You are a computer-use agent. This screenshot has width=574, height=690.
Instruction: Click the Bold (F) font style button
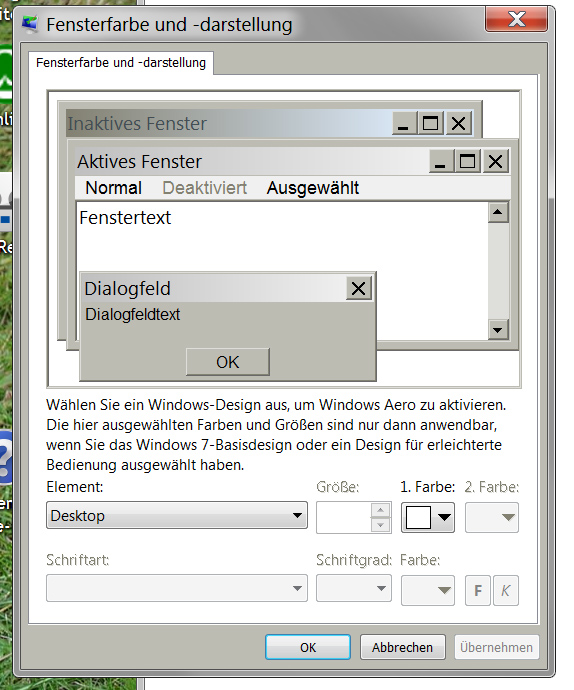[x=478, y=590]
